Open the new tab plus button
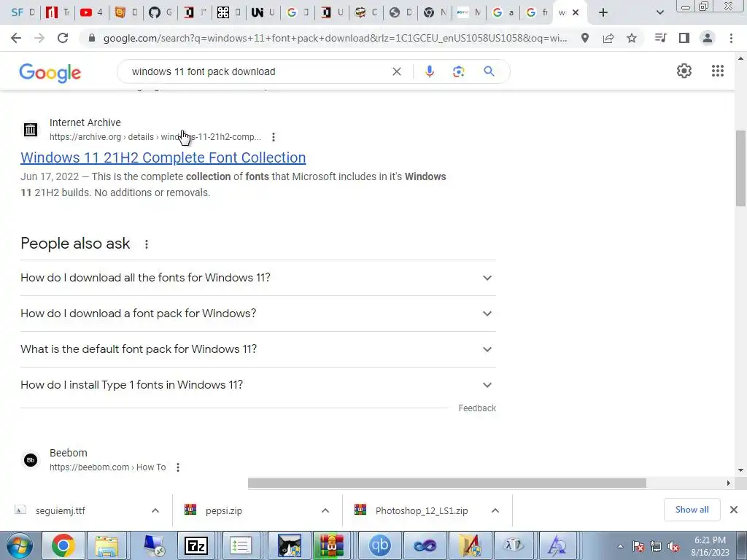 [x=603, y=12]
